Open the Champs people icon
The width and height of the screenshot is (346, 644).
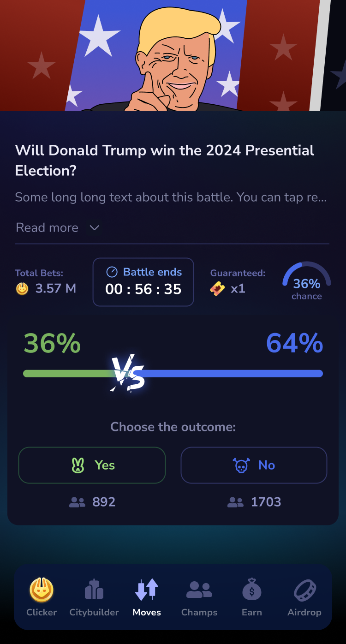point(199,590)
